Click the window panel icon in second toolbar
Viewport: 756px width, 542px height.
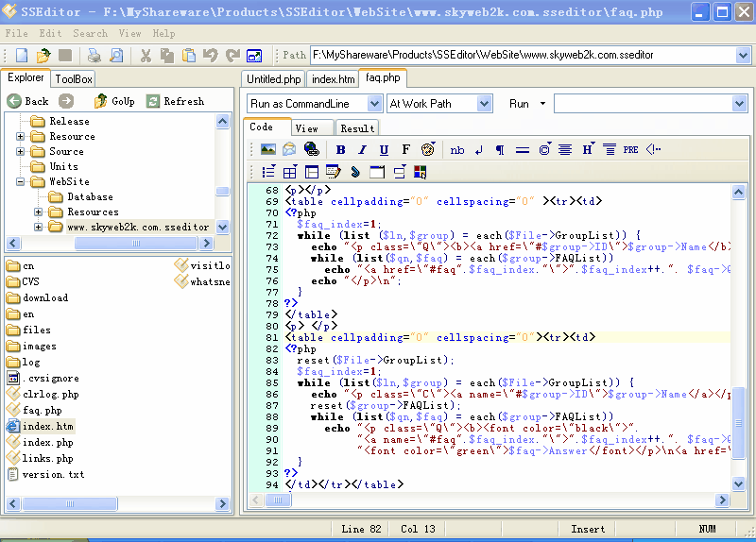377,172
